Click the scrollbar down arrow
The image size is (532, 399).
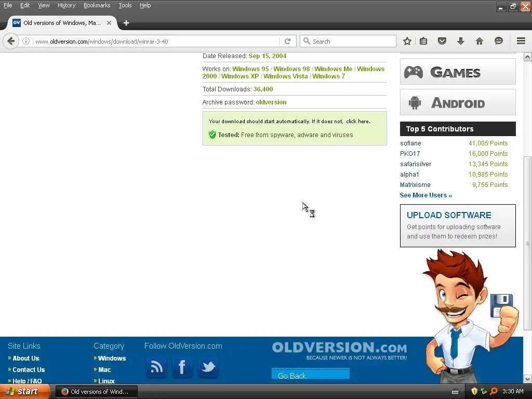tap(528, 379)
